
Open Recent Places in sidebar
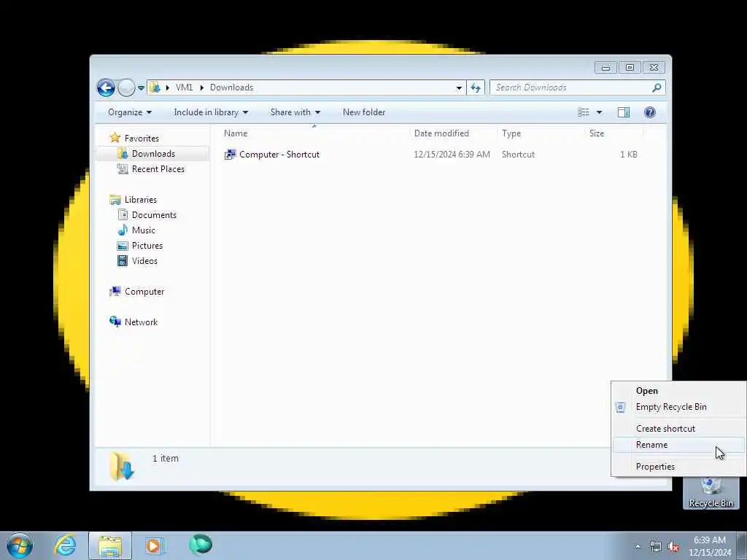pyautogui.click(x=158, y=169)
